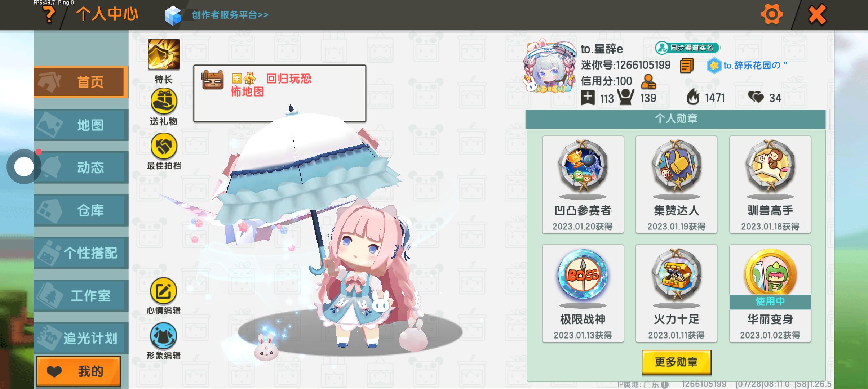Select the 华丽变身 medal in use
The image size is (868, 389).
(x=770, y=294)
